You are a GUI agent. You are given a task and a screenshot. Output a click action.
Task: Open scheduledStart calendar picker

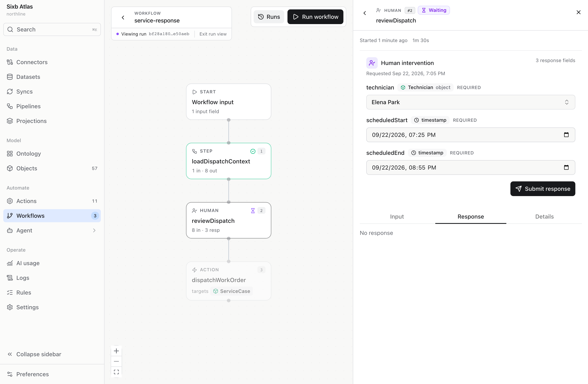click(x=566, y=135)
